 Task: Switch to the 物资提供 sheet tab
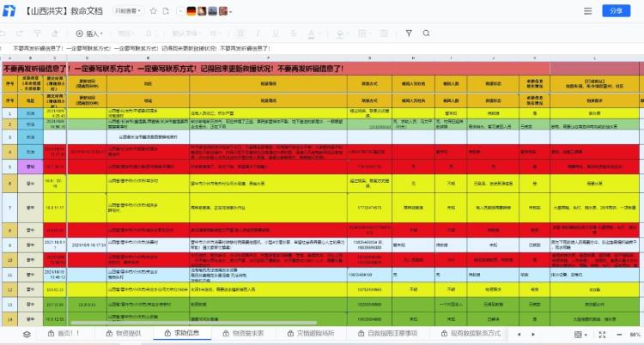click(118, 333)
